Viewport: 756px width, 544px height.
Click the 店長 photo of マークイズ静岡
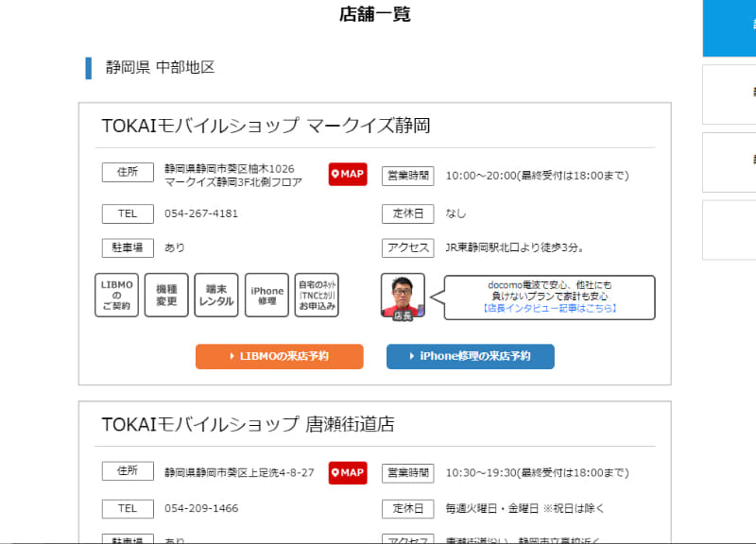404,295
